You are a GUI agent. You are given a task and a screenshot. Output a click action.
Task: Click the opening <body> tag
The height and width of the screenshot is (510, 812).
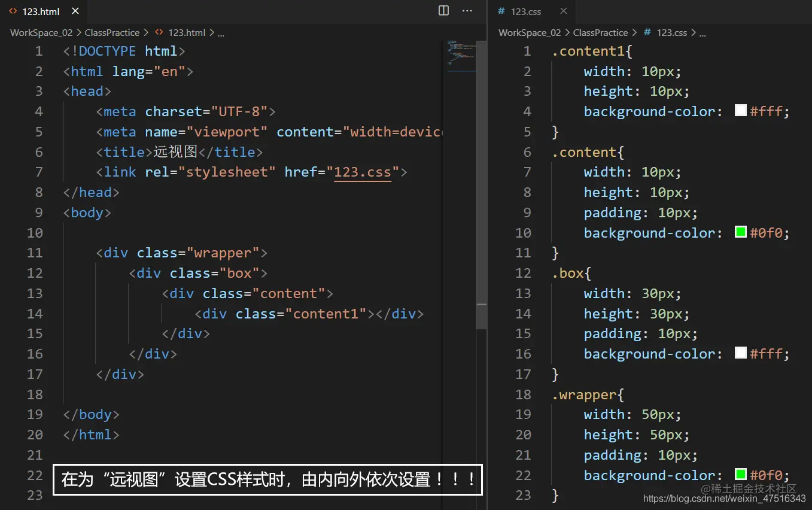[x=87, y=212]
